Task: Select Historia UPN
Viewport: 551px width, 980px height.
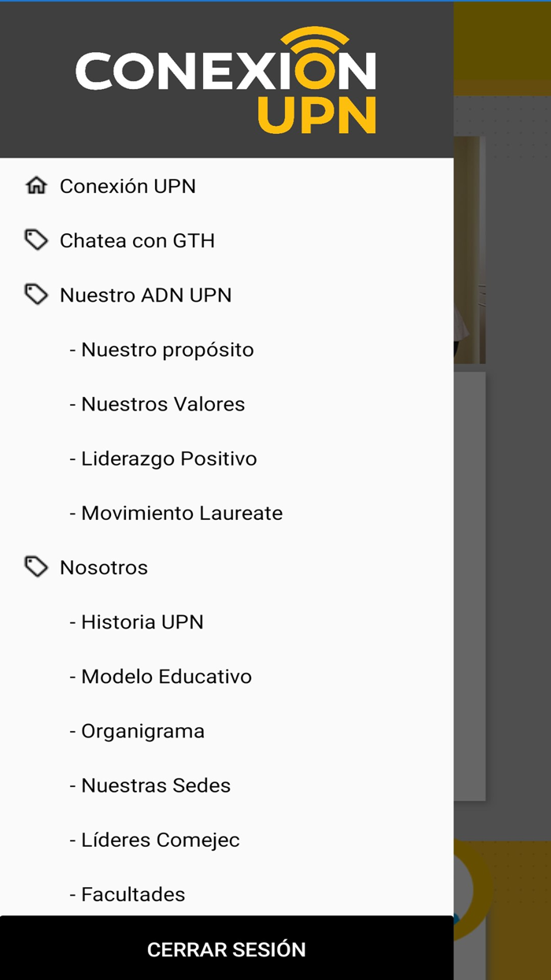Action: coord(142,622)
